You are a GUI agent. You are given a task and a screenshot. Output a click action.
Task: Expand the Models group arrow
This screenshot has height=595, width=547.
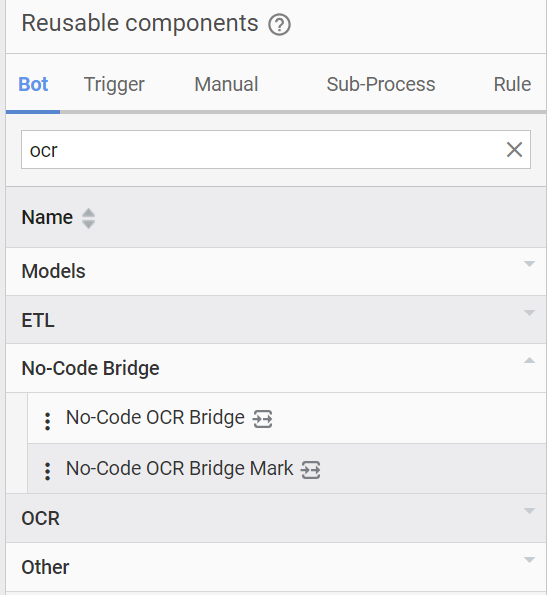click(529, 264)
